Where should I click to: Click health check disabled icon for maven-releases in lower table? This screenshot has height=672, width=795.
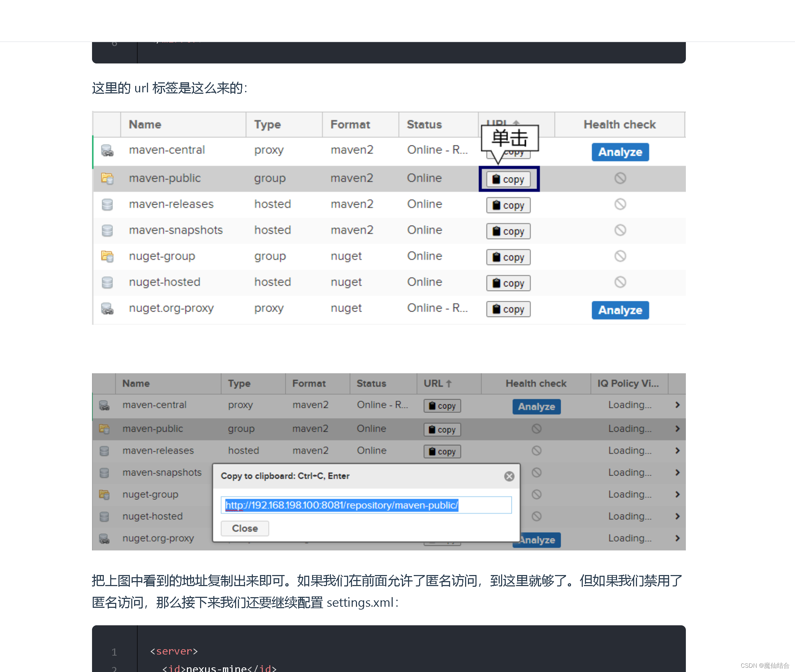(536, 451)
